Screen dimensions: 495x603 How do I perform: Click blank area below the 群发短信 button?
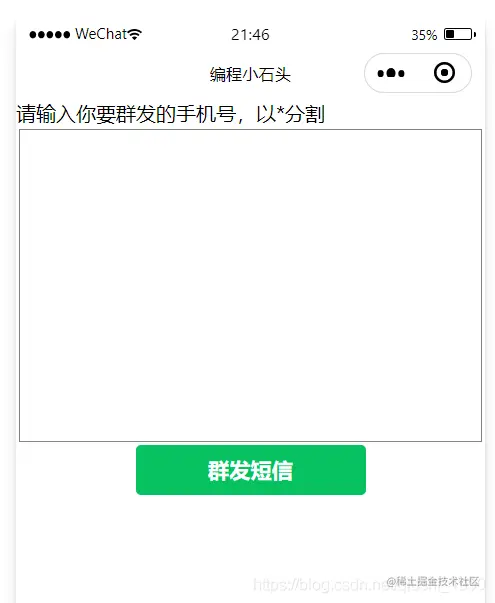coord(251,538)
